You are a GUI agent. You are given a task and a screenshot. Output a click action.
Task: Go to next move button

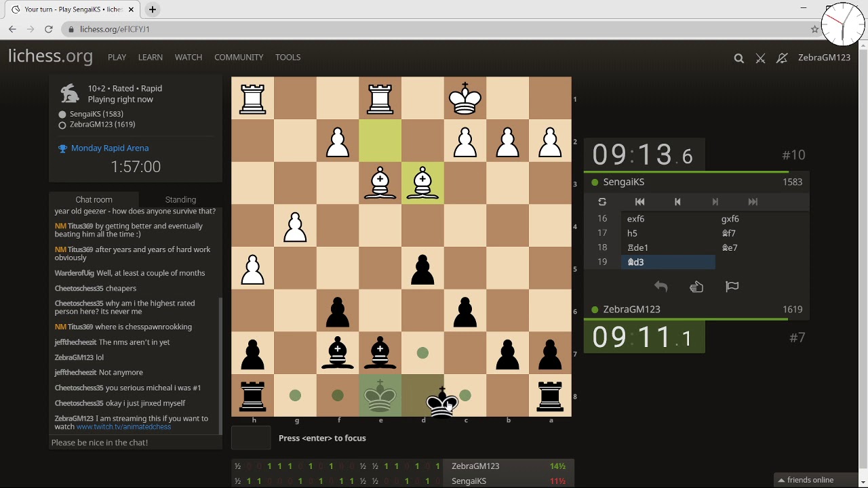715,202
